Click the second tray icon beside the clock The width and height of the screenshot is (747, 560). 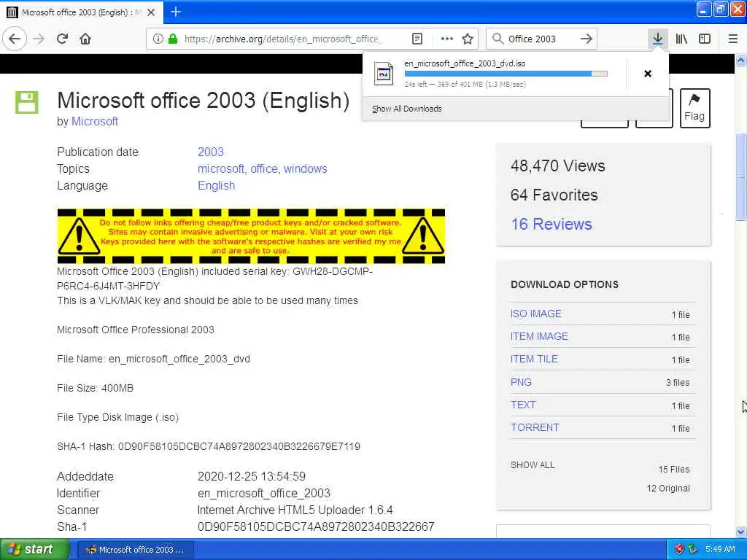693,550
